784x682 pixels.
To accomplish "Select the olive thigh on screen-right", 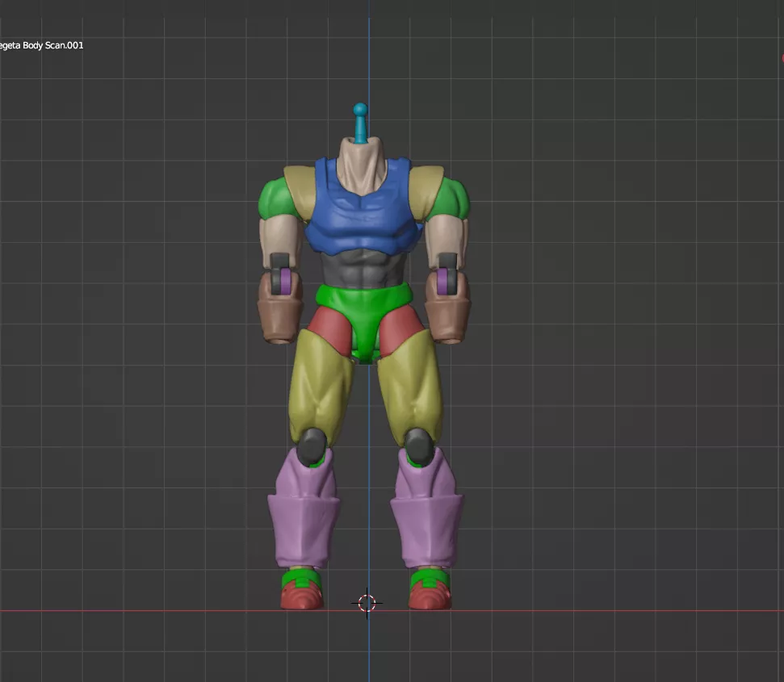I will click(x=411, y=387).
